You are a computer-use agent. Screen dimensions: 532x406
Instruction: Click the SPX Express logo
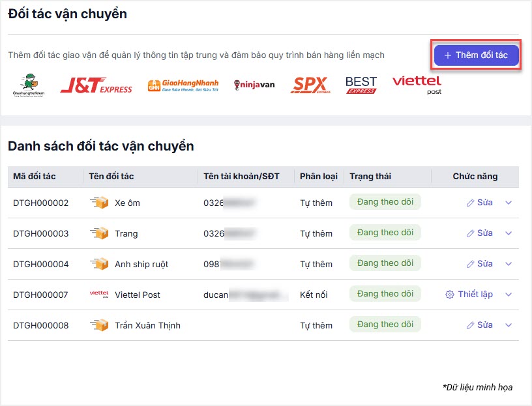310,85
